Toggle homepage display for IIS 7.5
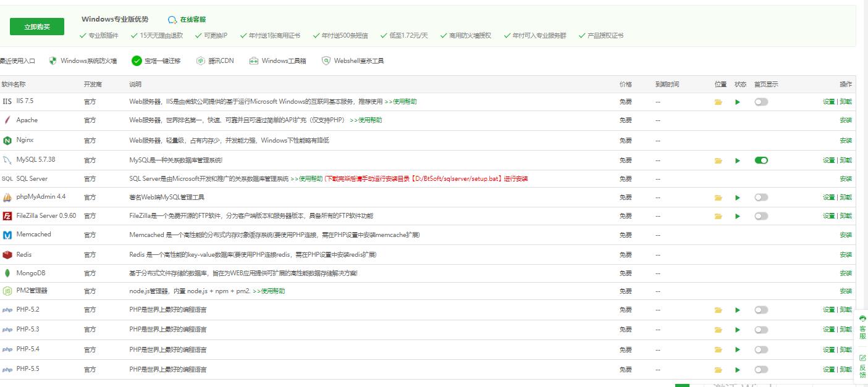The height and width of the screenshot is (387, 868). coord(761,102)
